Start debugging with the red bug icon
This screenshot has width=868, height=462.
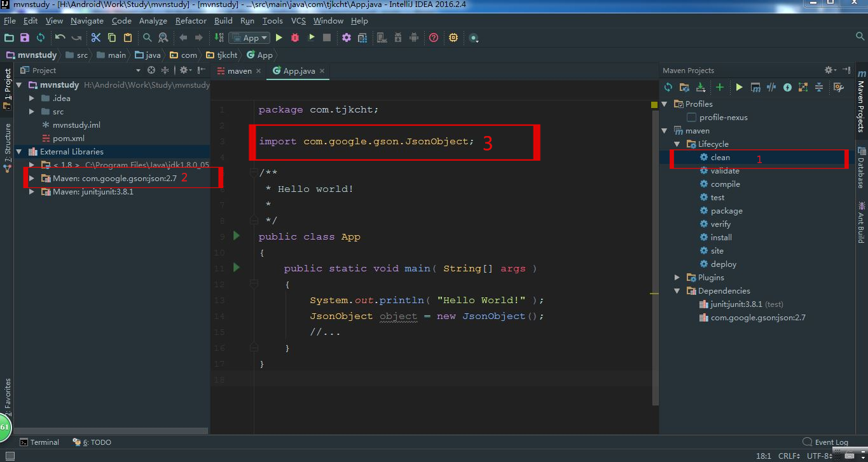(295, 38)
